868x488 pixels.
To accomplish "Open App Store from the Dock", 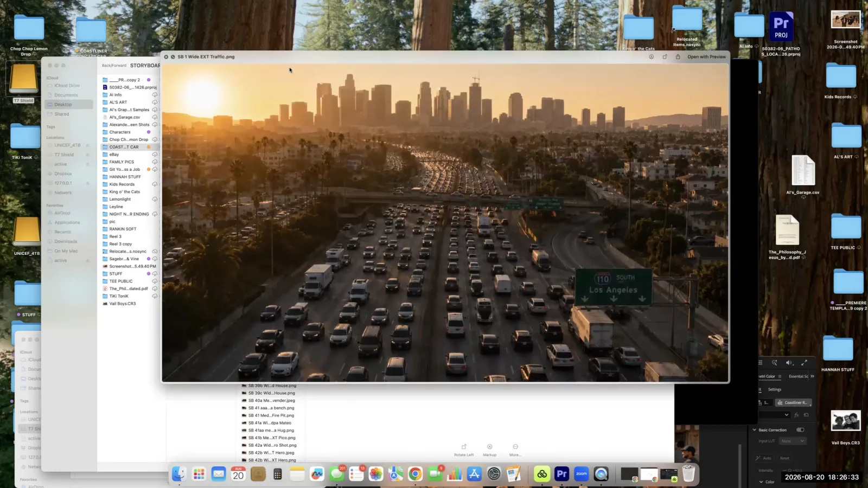I will (474, 474).
